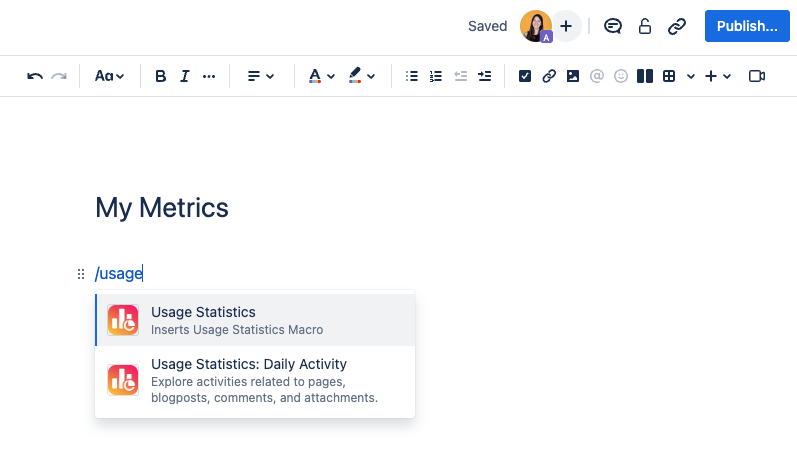Open the text color picker
Screen dimensions: 797x466
pyautogui.click(x=321, y=76)
